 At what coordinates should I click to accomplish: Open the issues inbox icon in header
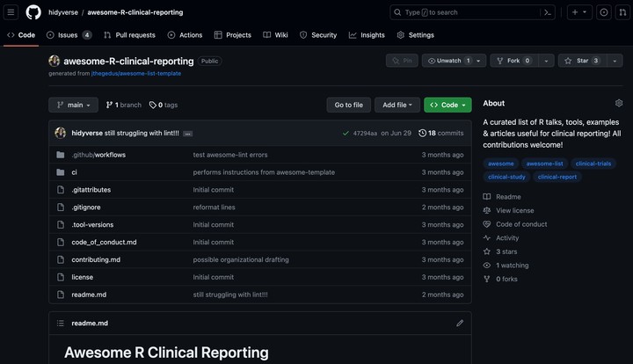(603, 12)
